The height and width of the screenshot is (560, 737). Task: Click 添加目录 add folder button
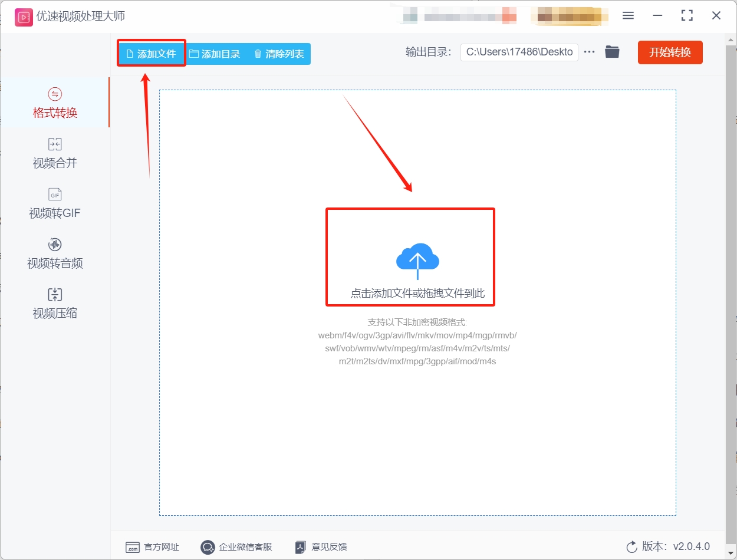pos(215,54)
